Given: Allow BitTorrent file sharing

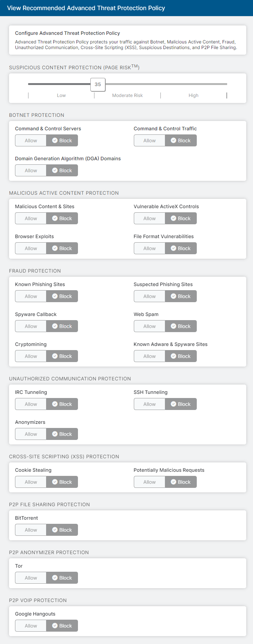Looking at the screenshot, I should [x=31, y=530].
